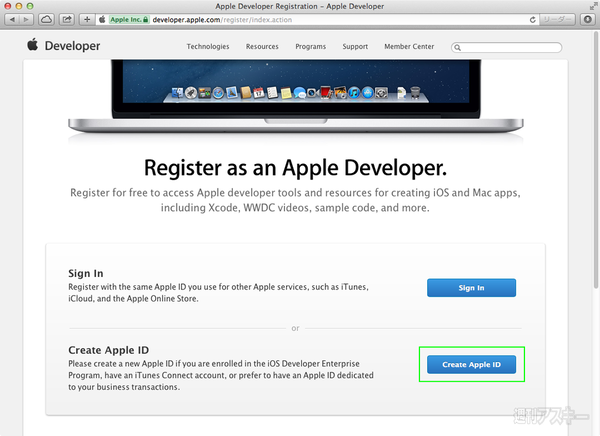Click the "Sign In" section heading
This screenshot has width=600, height=436.
pyautogui.click(x=86, y=273)
